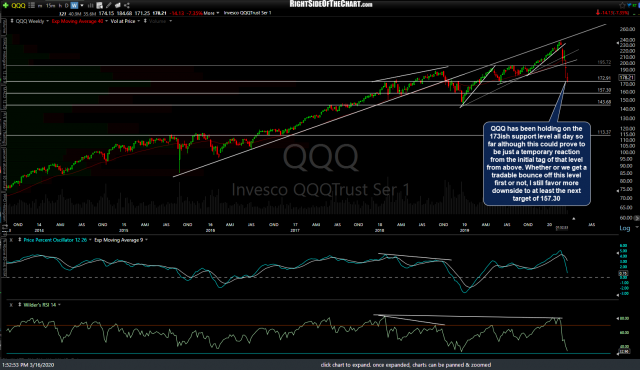Image resolution: width=640 pixels, height=370 pixels.
Task: Select the pencil drawing tool icon
Action: point(109,5)
